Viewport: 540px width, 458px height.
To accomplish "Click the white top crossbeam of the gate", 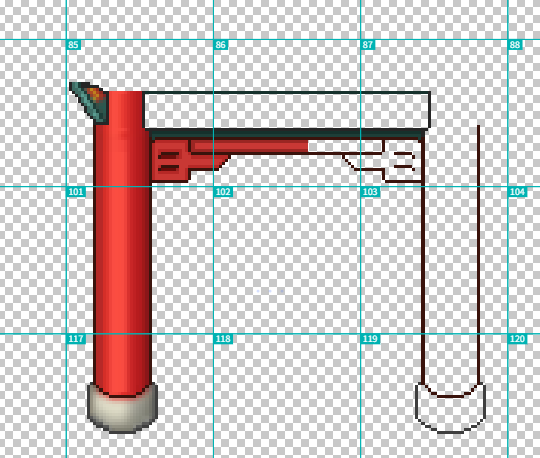I will (x=287, y=110).
